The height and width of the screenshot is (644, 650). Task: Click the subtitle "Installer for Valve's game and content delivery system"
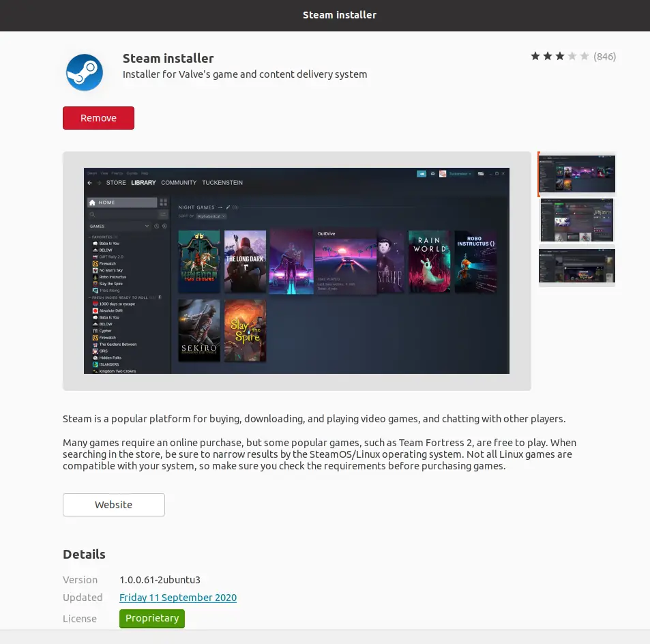click(x=245, y=74)
